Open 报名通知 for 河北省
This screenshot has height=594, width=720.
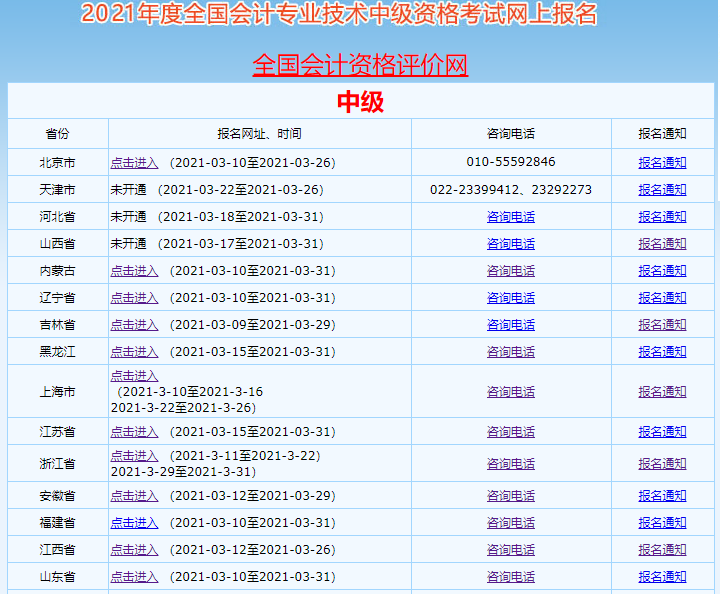(662, 217)
